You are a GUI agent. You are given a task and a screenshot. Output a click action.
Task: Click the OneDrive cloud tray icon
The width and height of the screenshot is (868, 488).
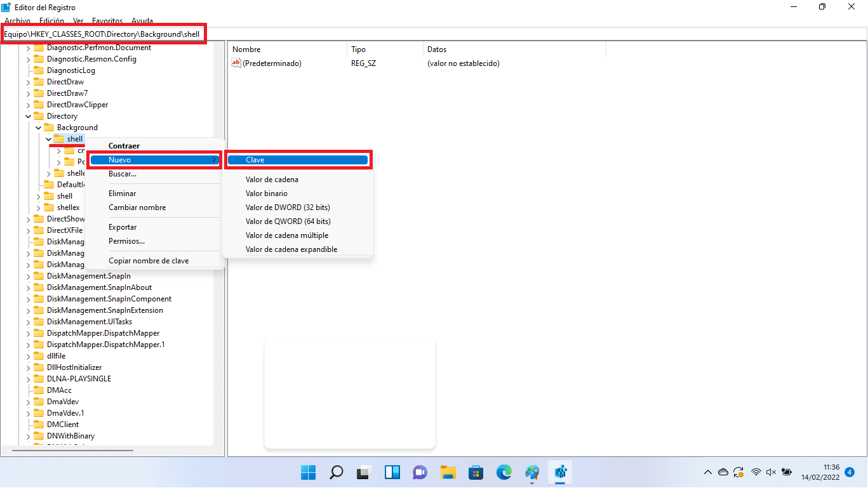click(x=723, y=472)
